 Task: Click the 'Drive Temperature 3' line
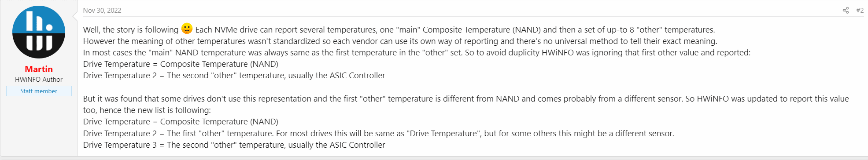coord(234,145)
